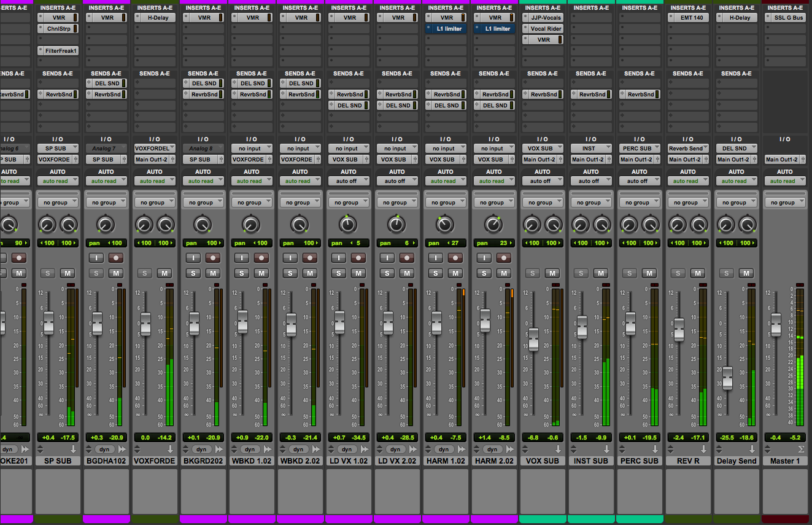Click the Master 1 sigma track type icon
Screen dimensions: 812x525
pos(800,449)
